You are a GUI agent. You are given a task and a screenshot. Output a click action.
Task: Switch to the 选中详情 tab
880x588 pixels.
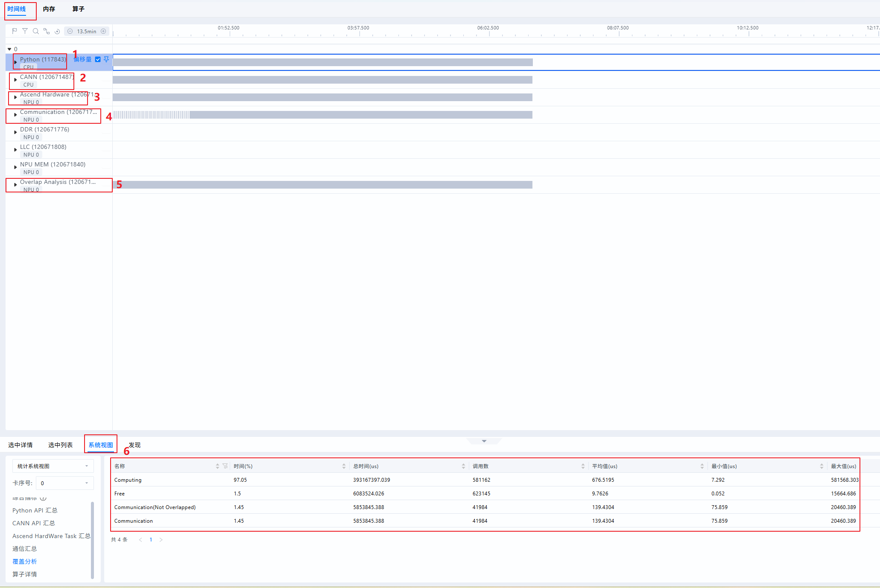pos(20,445)
